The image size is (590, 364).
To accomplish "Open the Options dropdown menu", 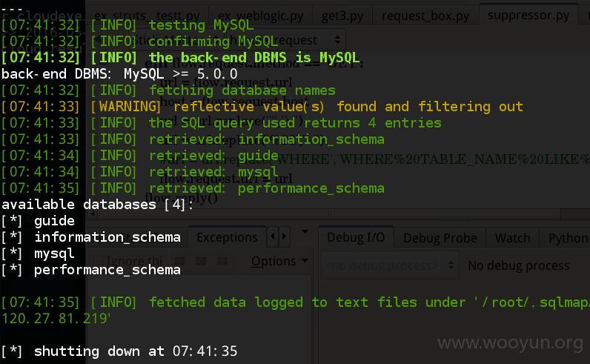I will (279, 261).
